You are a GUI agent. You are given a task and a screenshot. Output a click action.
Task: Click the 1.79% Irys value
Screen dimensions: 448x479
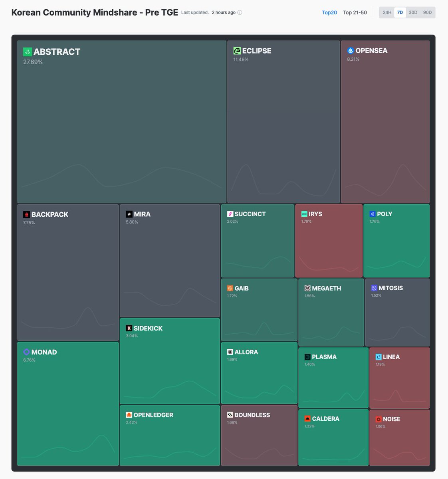coord(306,221)
